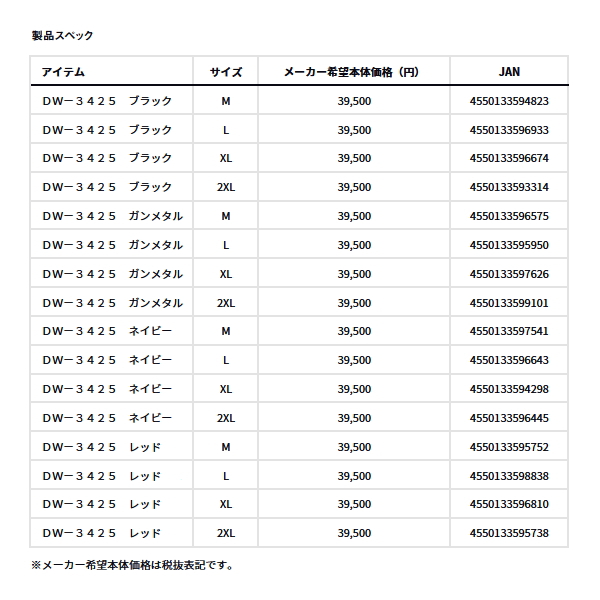Screen dimensions: 600x600
Task: Click JAN code 4550133595738
Action: [509, 533]
